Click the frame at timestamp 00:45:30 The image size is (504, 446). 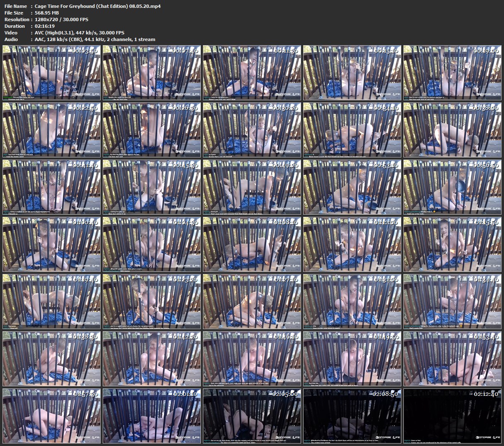152,187
